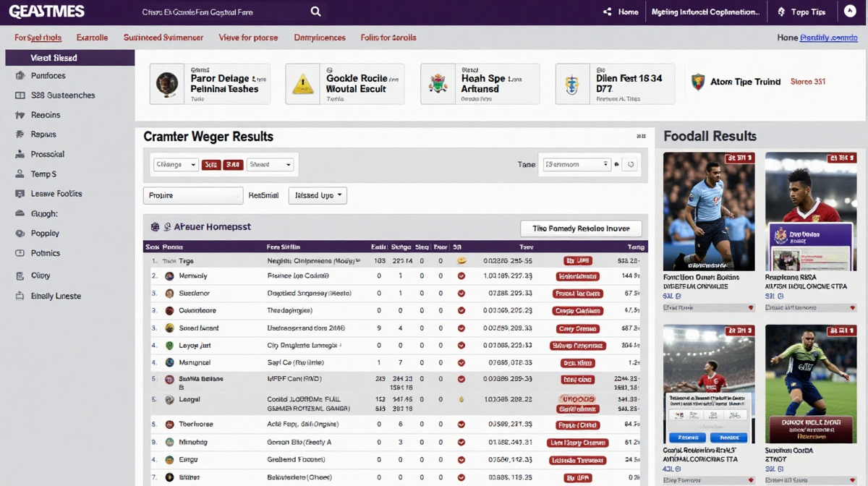Open the Cilange dropdown
868x486 pixels.
click(x=176, y=165)
